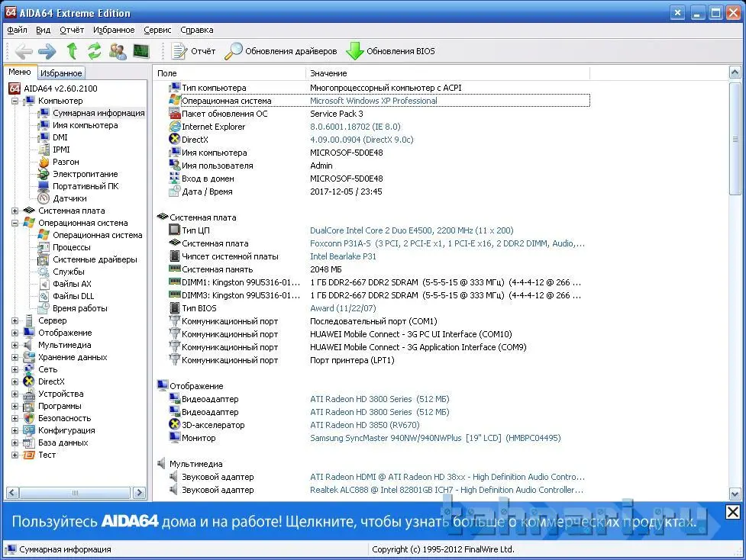Click the Samsung SyncMaster 940NW monitor link
746x560 pixels.
[435, 438]
